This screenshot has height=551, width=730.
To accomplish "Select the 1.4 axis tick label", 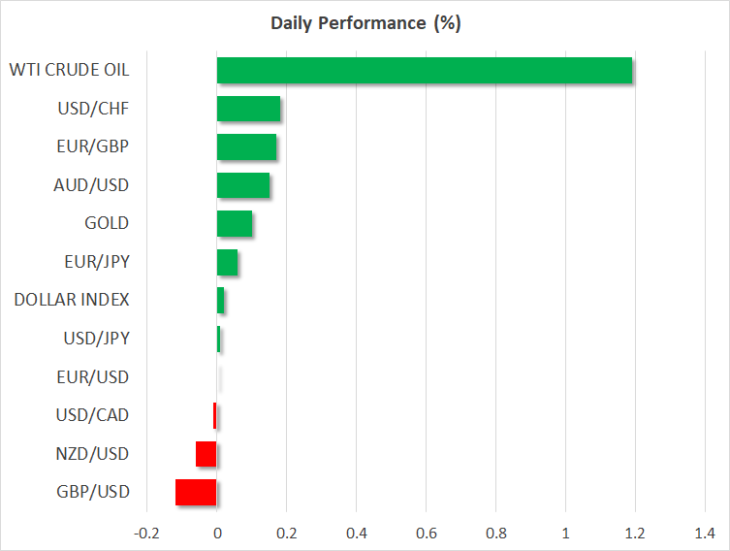I will (705, 533).
